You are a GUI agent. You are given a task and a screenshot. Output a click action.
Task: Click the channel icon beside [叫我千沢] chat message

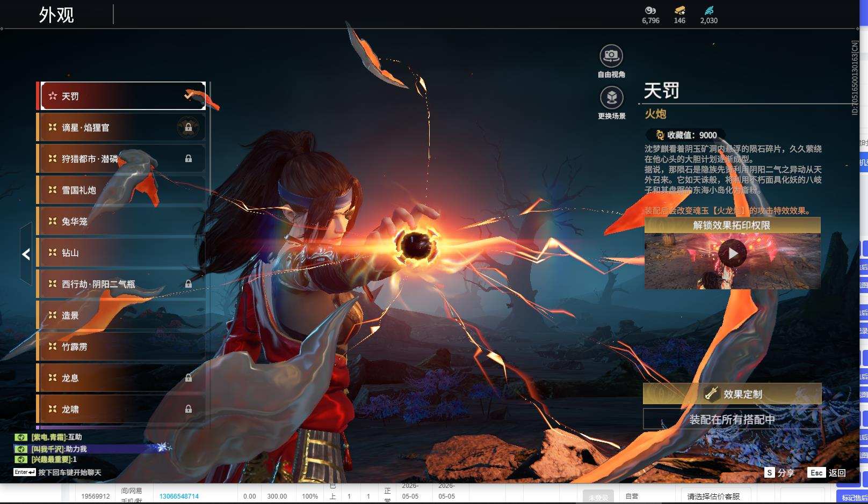pos(21,449)
